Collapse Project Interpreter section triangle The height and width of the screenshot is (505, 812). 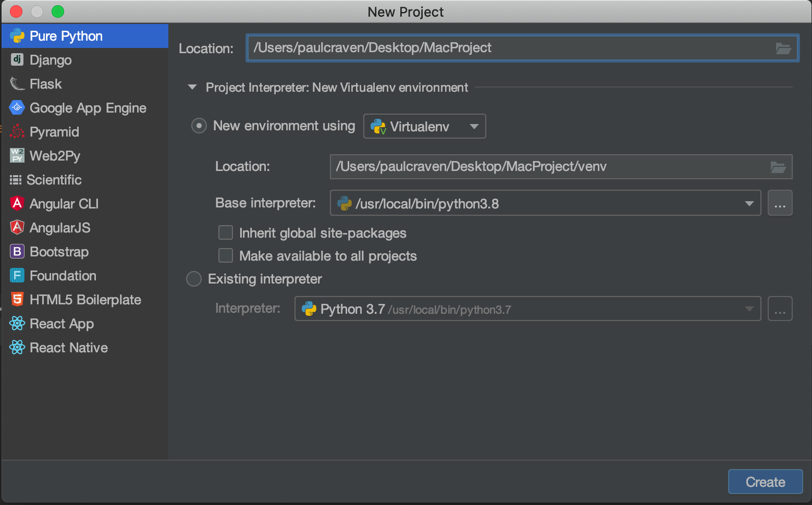point(192,87)
